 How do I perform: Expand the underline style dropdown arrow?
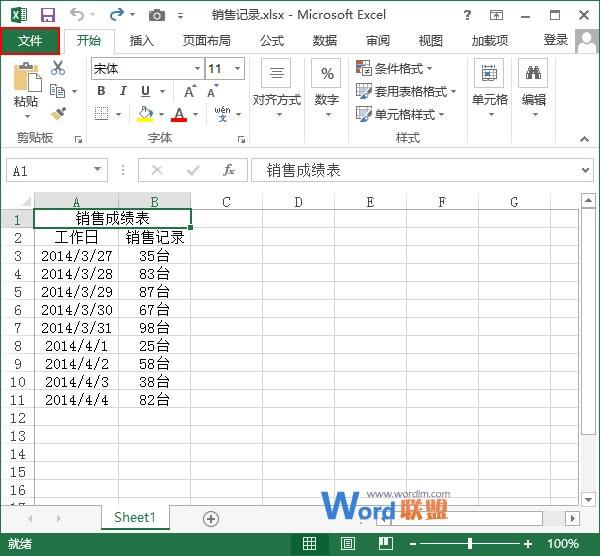pos(163,91)
